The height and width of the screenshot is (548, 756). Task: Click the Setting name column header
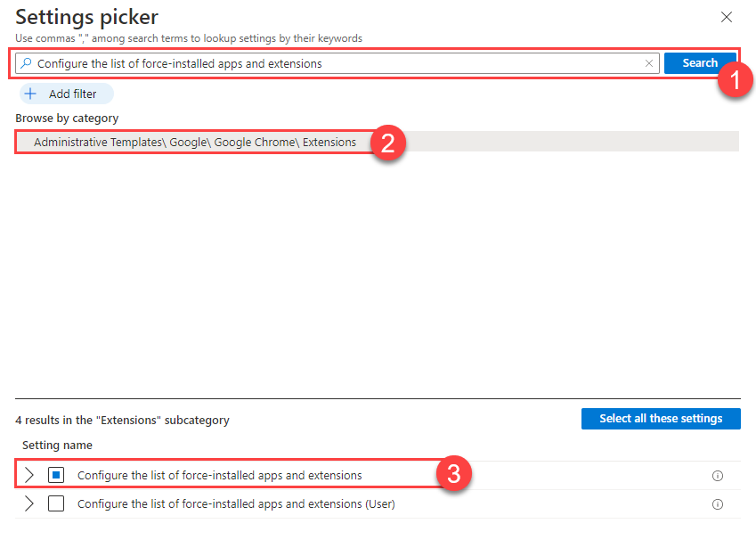click(x=57, y=446)
